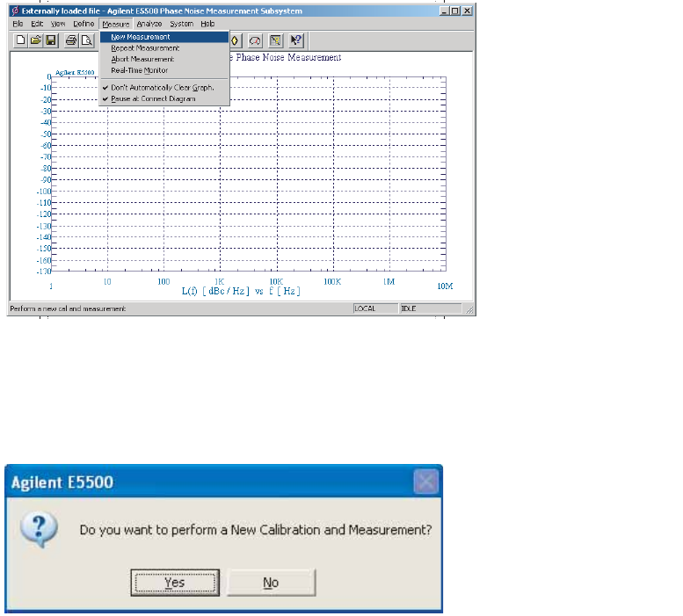The height and width of the screenshot is (616, 683).
Task: Toggle Don't Automatically Clear Graph option
Action: coord(164,88)
